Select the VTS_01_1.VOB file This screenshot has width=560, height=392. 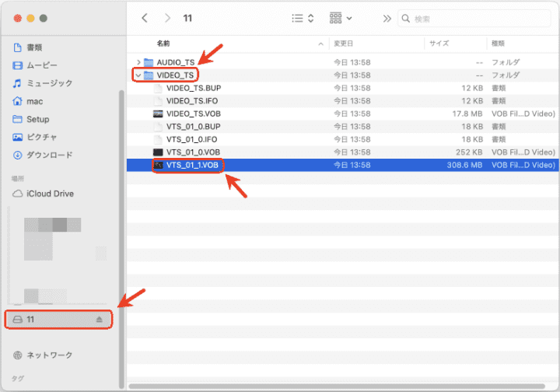(x=192, y=166)
